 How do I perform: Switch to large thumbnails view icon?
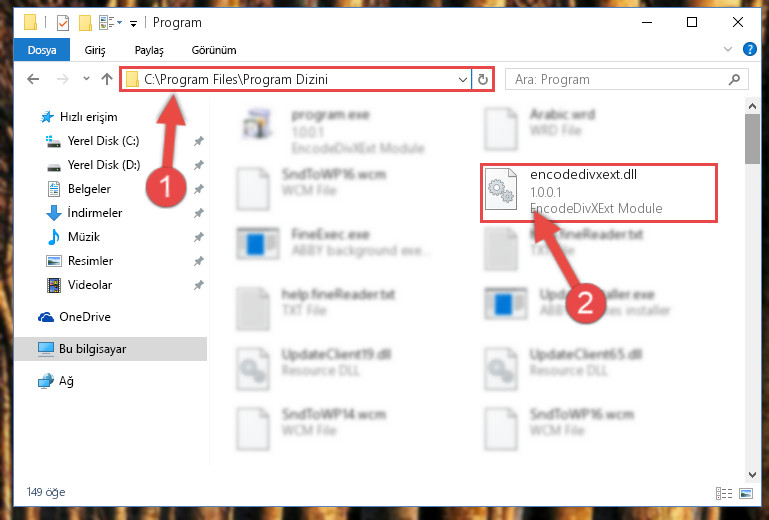(746, 493)
